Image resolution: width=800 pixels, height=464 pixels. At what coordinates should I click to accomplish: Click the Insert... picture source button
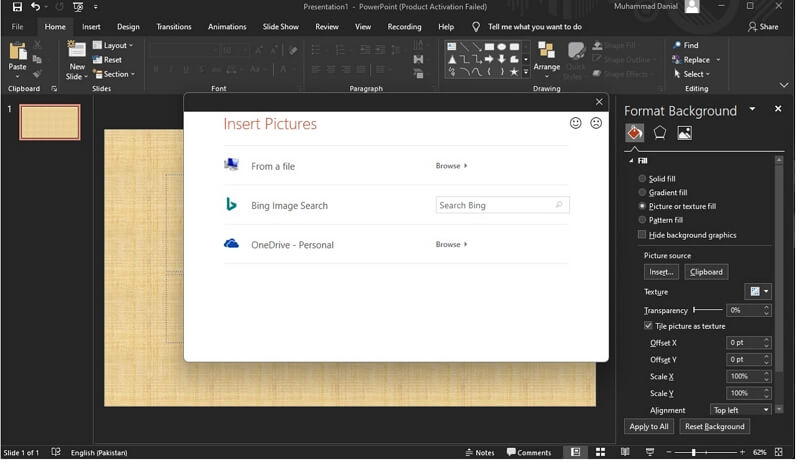[661, 272]
